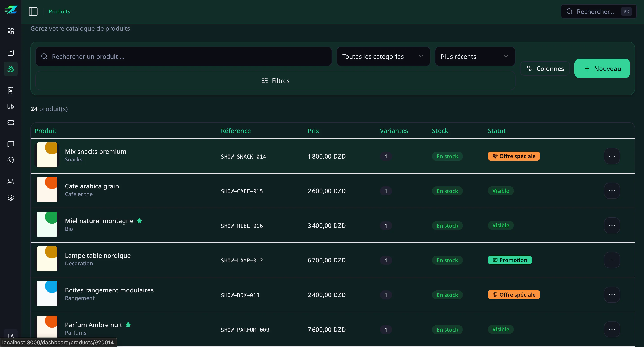Expand the Filtres panel
The width and height of the screenshot is (644, 347).
(x=275, y=81)
